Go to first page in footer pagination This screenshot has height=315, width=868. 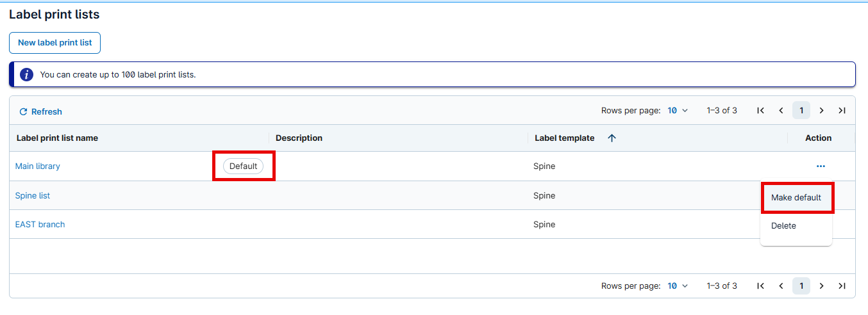(760, 286)
